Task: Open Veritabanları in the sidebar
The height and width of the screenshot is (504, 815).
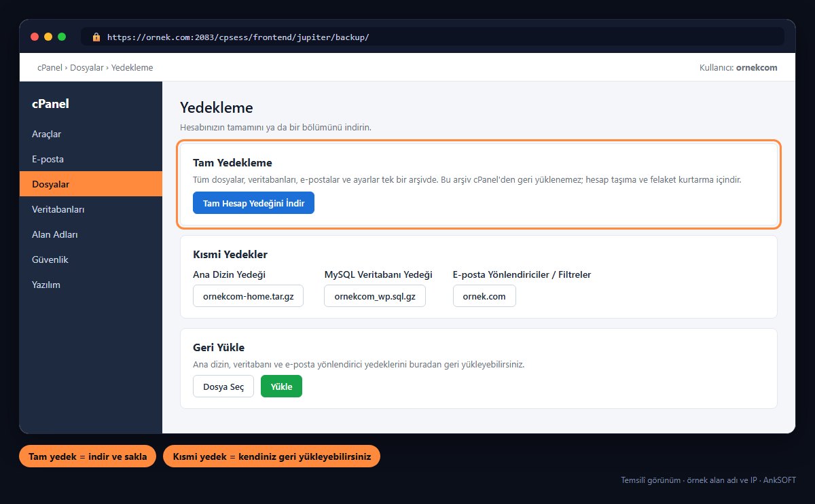Action: [91, 209]
